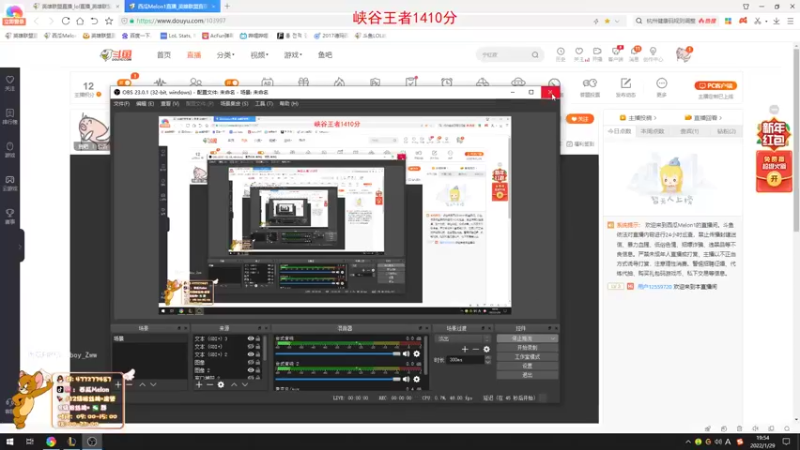Open first mixer channel settings gear

click(416, 354)
